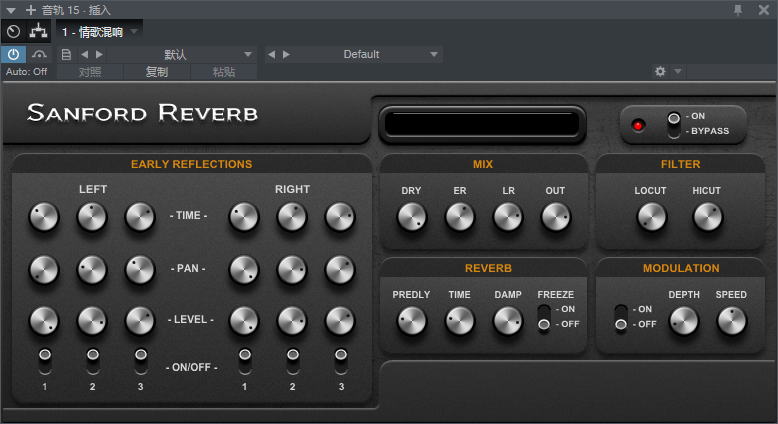
Task: Toggle the FREEZE on/off switch
Action: (544, 318)
